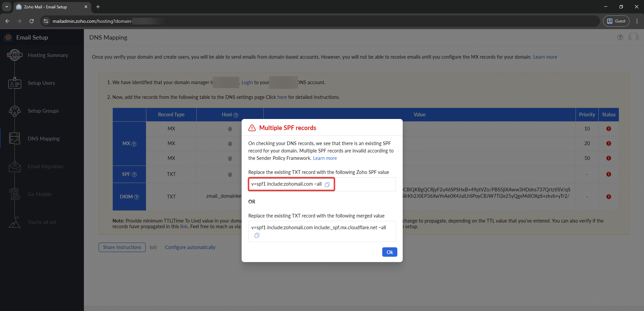The width and height of the screenshot is (644, 311).
Task: Copy the merged SPF value
Action: [x=257, y=235]
